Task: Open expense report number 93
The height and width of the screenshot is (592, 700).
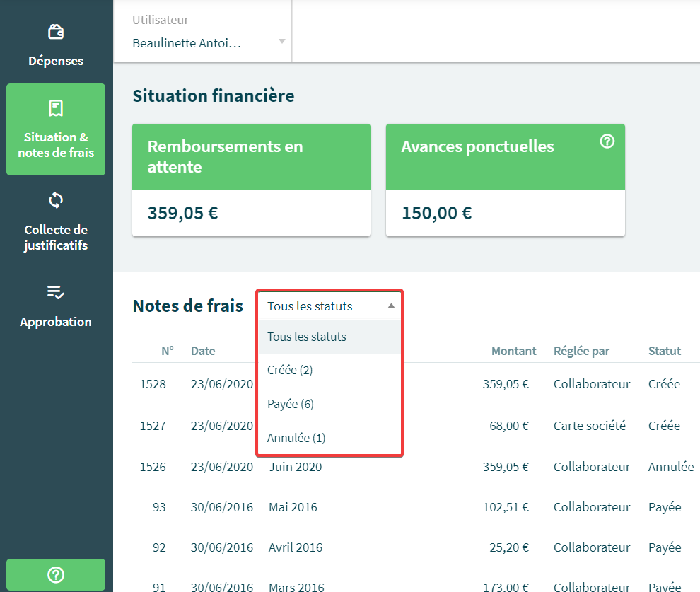Action: (159, 507)
